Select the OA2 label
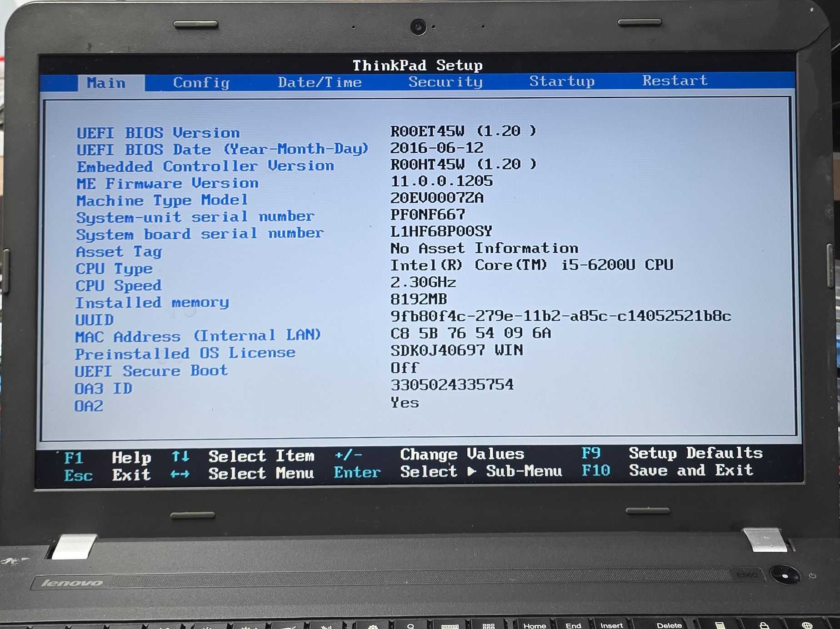 point(89,406)
